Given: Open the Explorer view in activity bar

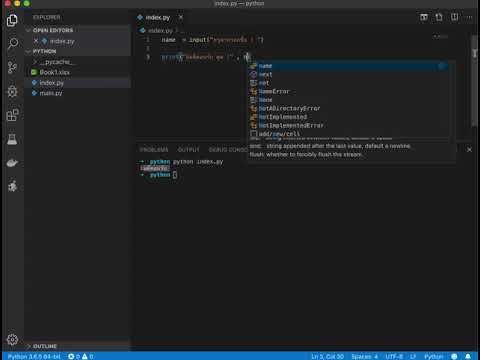Looking at the screenshot, I should click(12, 20).
